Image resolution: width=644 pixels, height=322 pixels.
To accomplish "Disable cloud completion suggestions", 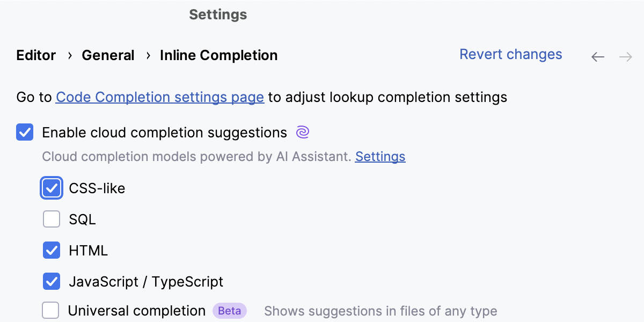I will tap(25, 132).
